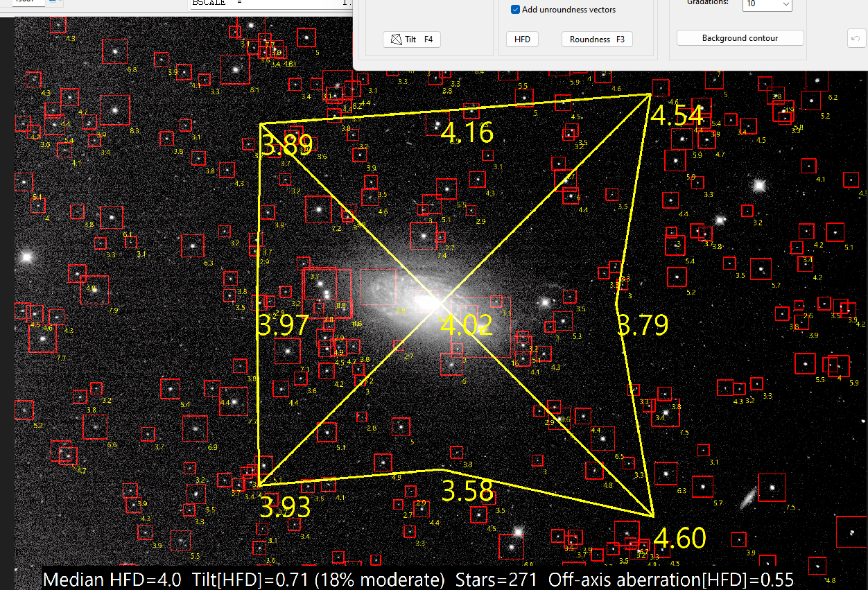868x590 pixels.
Task: Uncheck Add unroundness vectors checkbox
Action: pyautogui.click(x=515, y=10)
